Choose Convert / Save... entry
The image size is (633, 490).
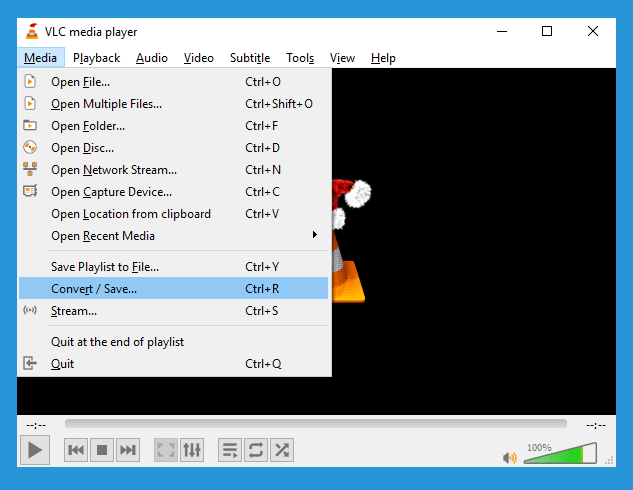173,288
